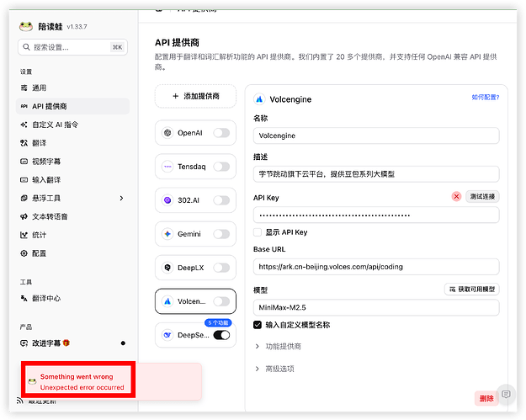526x420 pixels.
Task: Click the 视频字幕 caption icon
Action: (24, 162)
